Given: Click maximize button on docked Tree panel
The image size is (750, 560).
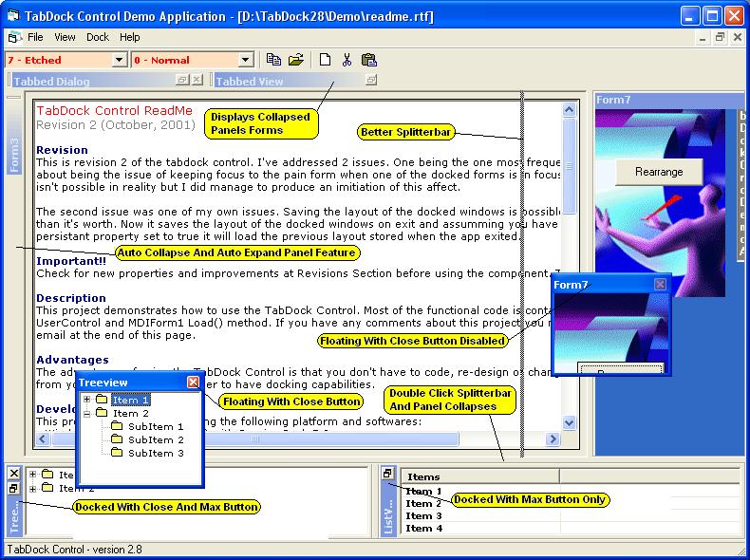Looking at the screenshot, I should 13,488.
